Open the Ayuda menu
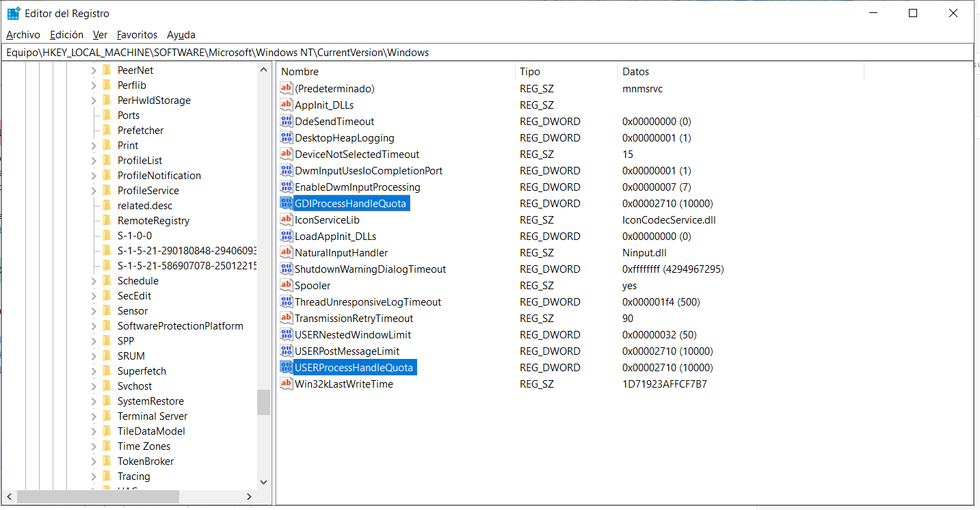 181,34
